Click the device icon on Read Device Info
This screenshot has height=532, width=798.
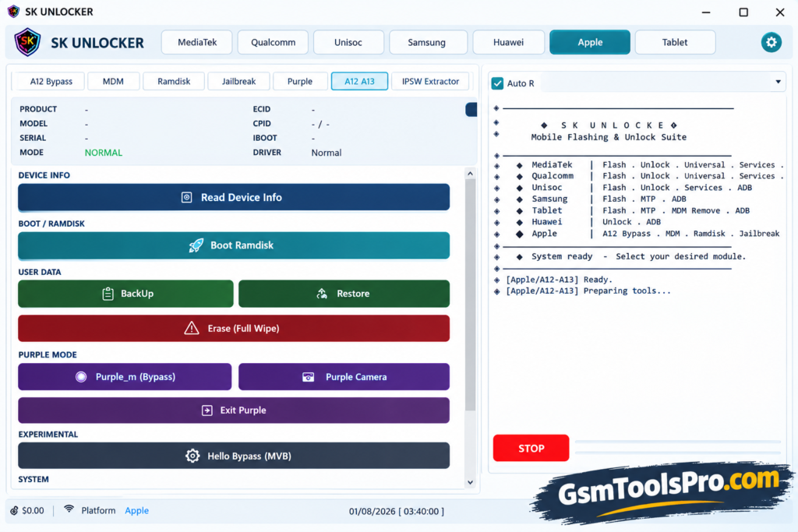187,197
